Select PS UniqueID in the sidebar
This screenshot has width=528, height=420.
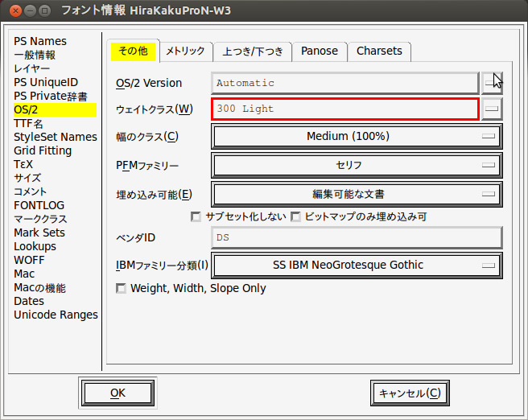[46, 82]
